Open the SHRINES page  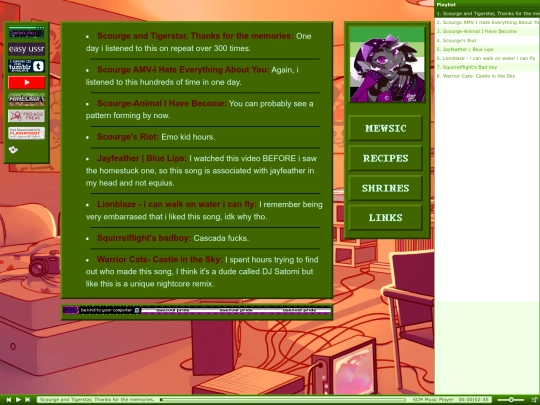[386, 188]
